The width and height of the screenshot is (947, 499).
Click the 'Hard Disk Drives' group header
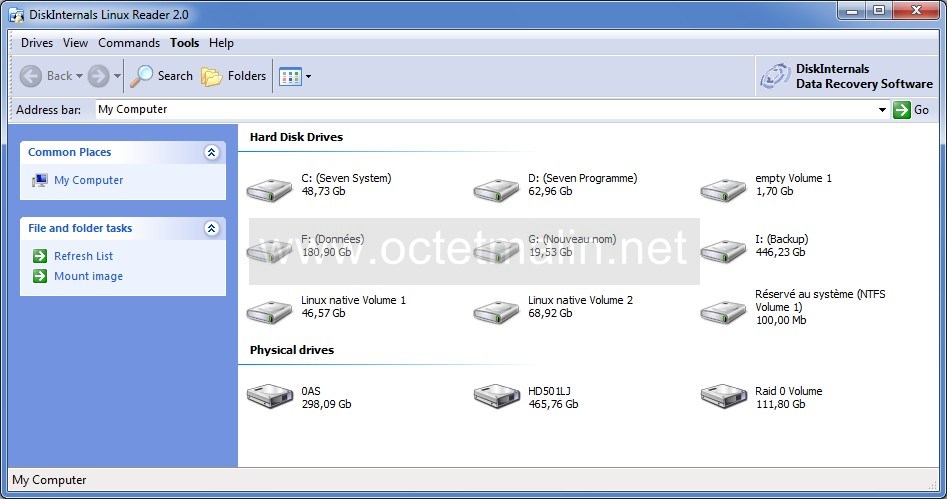coord(296,137)
